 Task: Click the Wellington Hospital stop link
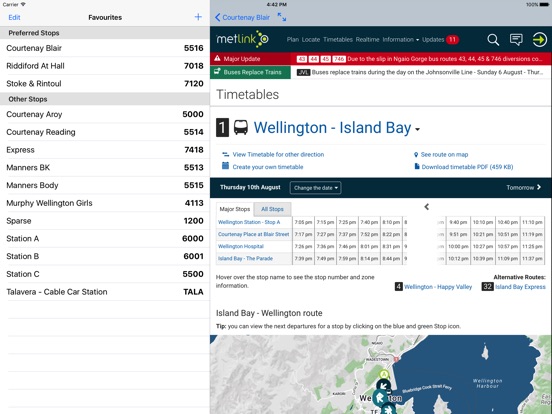click(x=241, y=246)
